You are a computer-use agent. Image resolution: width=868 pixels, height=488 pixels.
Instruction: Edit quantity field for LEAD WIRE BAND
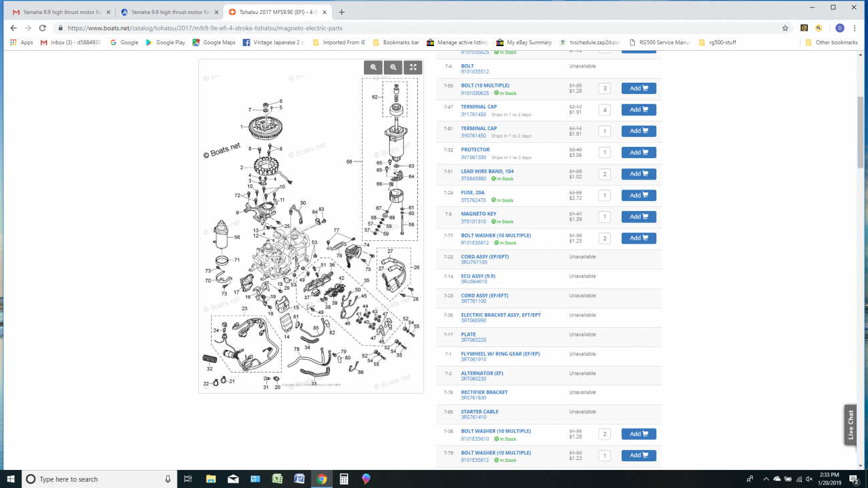pos(604,174)
